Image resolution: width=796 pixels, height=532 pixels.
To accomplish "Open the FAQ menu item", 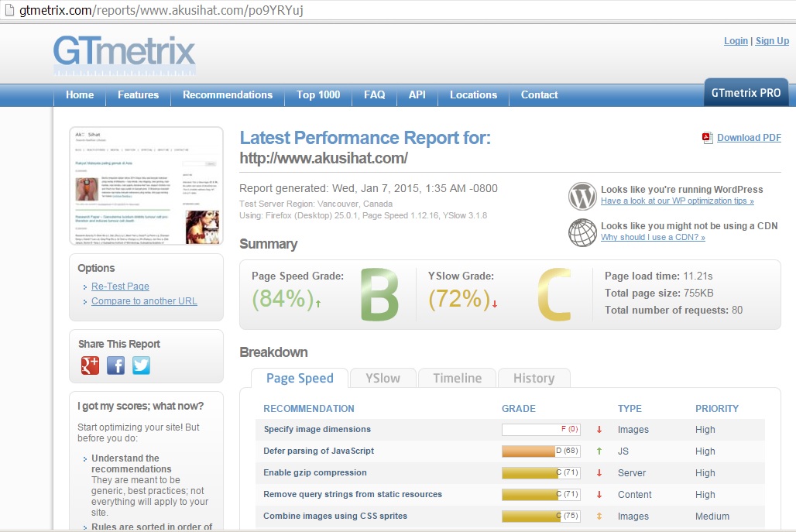I will (374, 95).
